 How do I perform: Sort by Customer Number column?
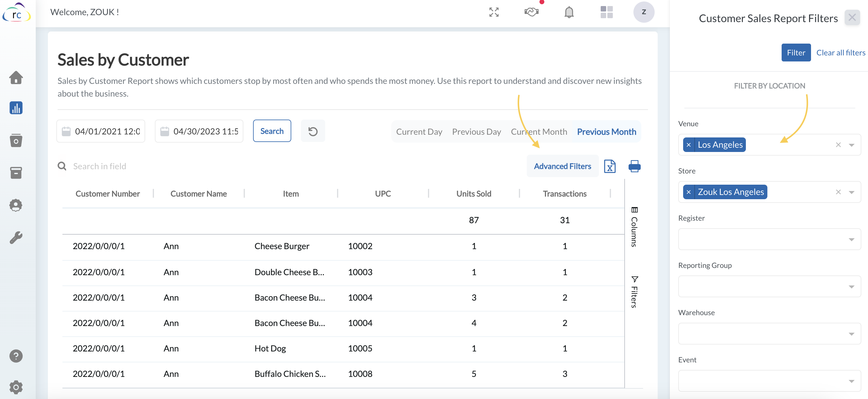(108, 194)
